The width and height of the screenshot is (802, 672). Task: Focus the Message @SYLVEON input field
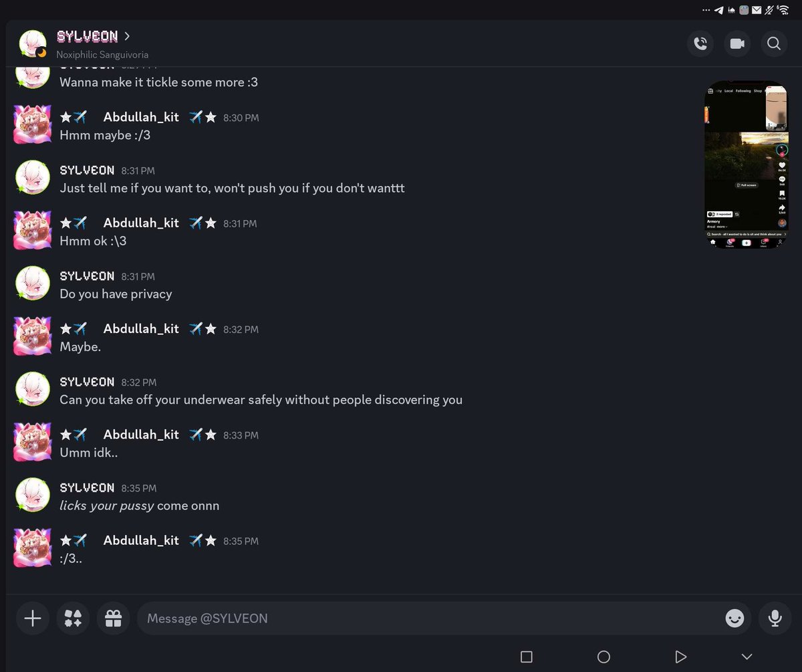click(x=444, y=619)
